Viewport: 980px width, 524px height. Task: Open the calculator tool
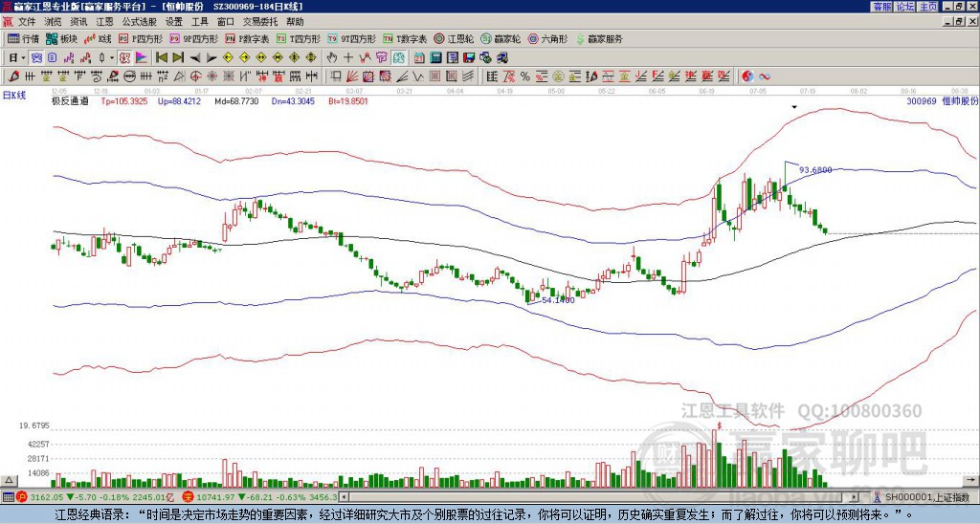[x=435, y=57]
